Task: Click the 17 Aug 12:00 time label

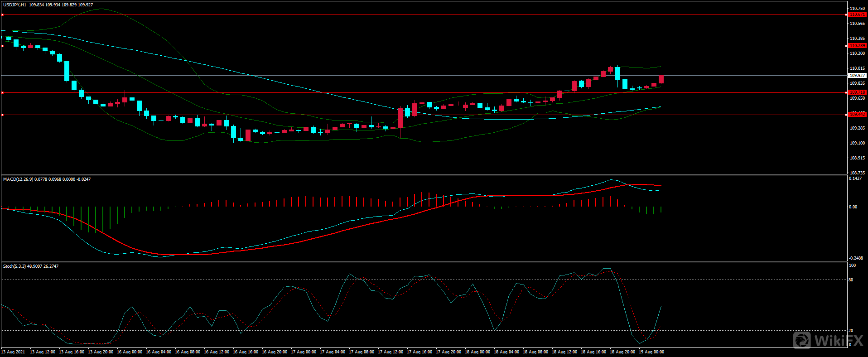Action: point(390,352)
